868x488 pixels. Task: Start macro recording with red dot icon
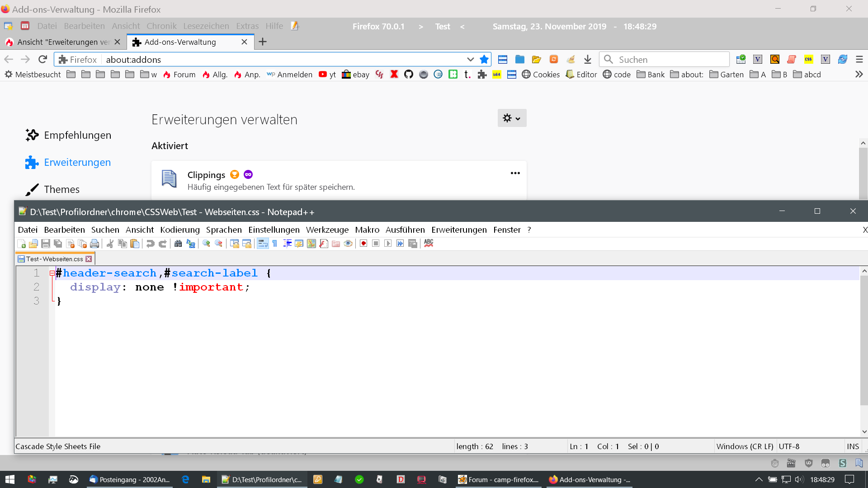coord(363,244)
